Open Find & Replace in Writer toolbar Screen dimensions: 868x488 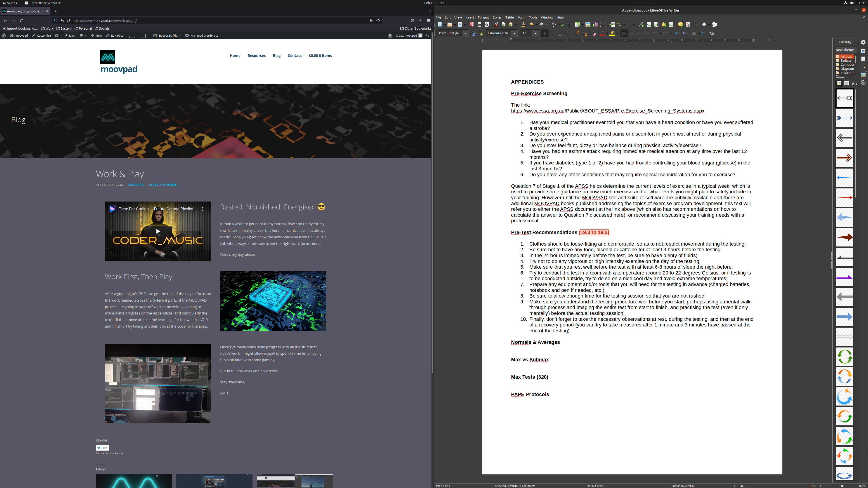coord(554,24)
